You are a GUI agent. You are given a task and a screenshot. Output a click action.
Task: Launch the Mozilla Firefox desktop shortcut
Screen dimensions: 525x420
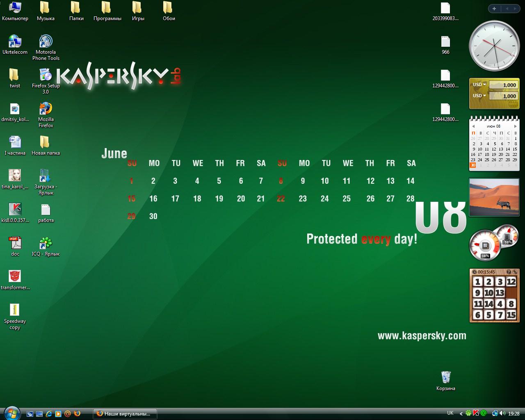click(x=46, y=115)
